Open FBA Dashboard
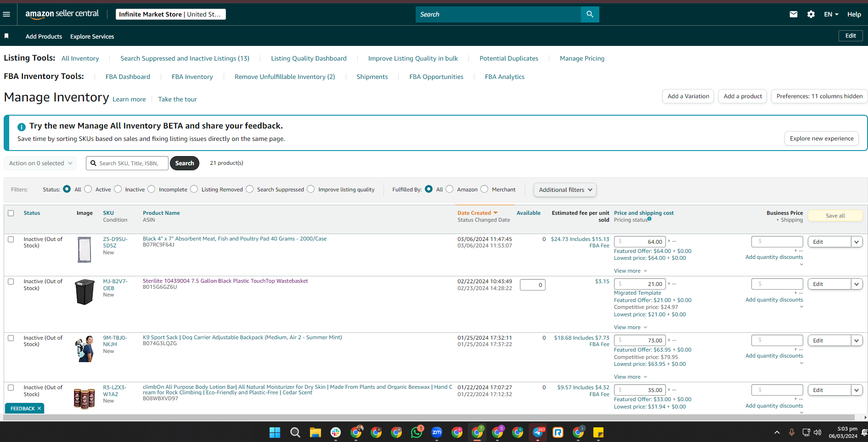Viewport: 868px width, 442px height. tap(128, 77)
